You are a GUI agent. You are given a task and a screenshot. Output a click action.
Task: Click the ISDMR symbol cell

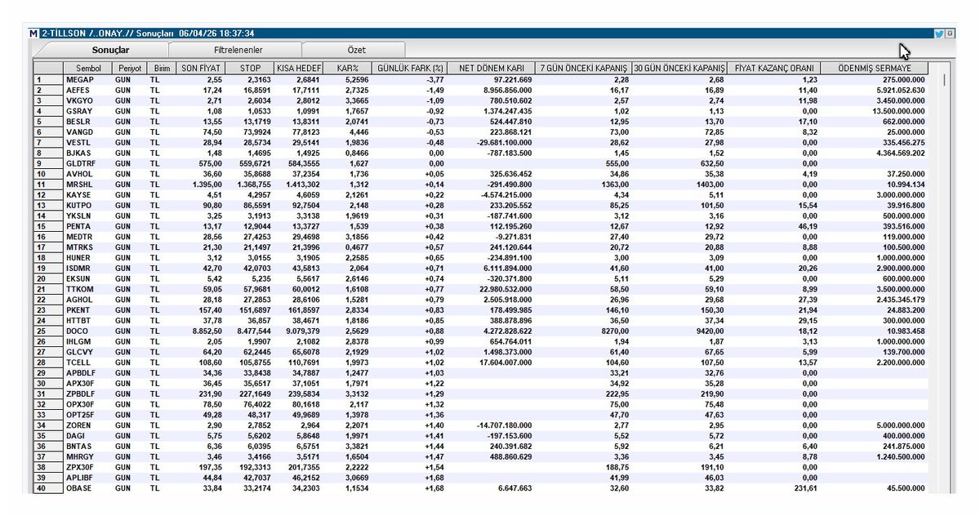coord(88,269)
